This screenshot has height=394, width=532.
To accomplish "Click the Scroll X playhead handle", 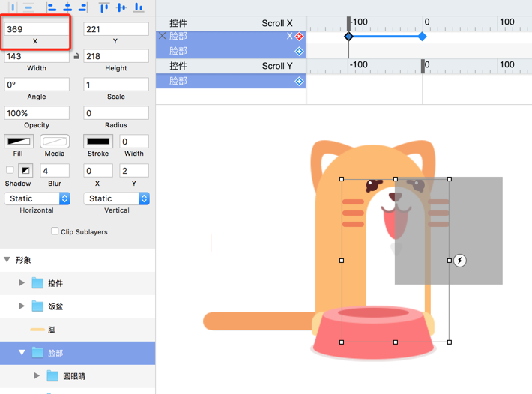I will click(348, 24).
